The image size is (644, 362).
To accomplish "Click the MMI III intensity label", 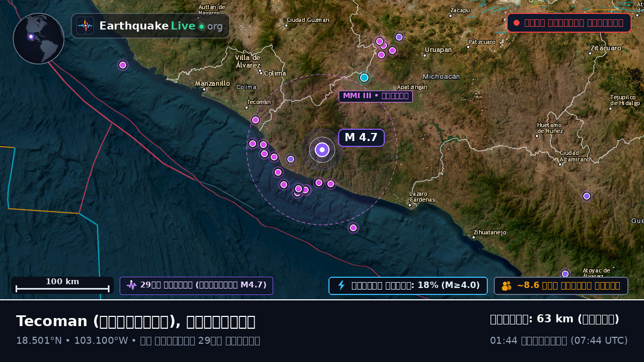I will click(376, 97).
